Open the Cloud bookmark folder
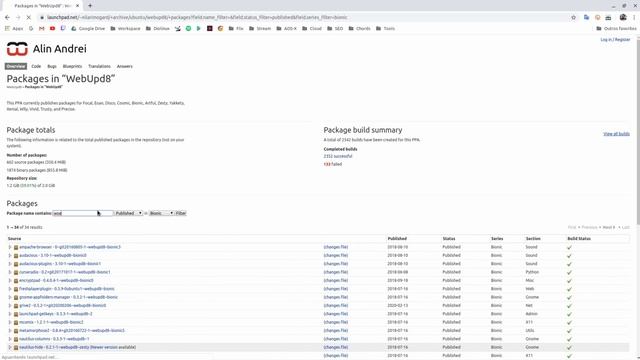This screenshot has height=360, width=640. (x=312, y=29)
